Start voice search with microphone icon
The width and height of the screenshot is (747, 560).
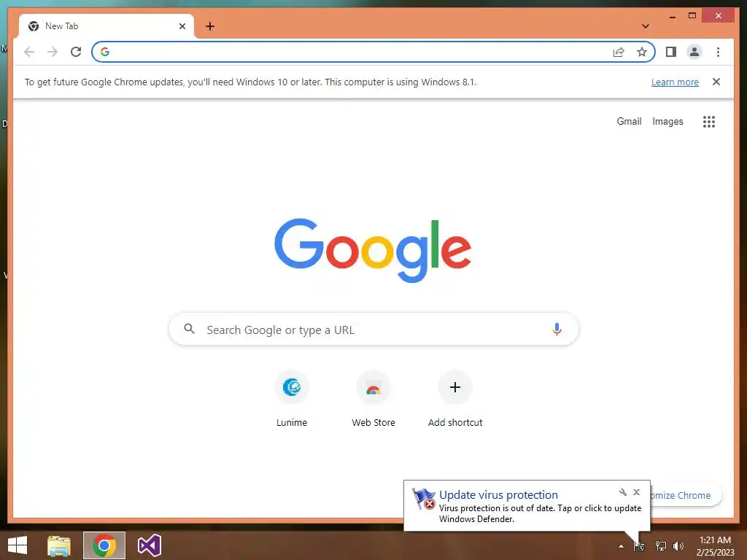click(557, 329)
